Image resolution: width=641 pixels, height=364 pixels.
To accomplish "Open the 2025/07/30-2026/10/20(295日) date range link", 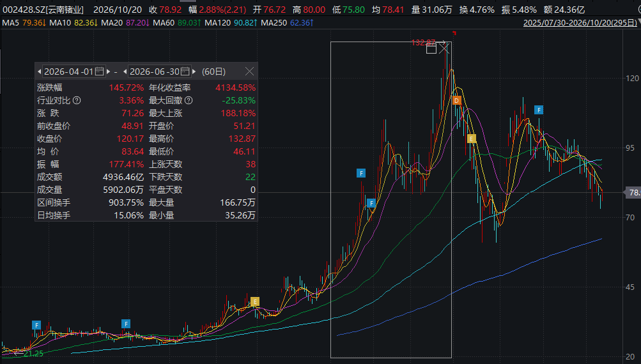I will (x=580, y=23).
